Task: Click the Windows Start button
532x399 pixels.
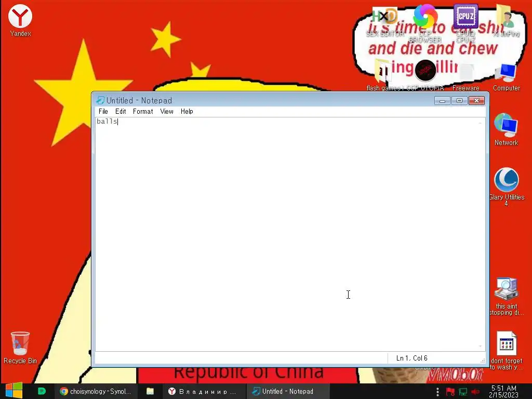Action: (x=14, y=391)
